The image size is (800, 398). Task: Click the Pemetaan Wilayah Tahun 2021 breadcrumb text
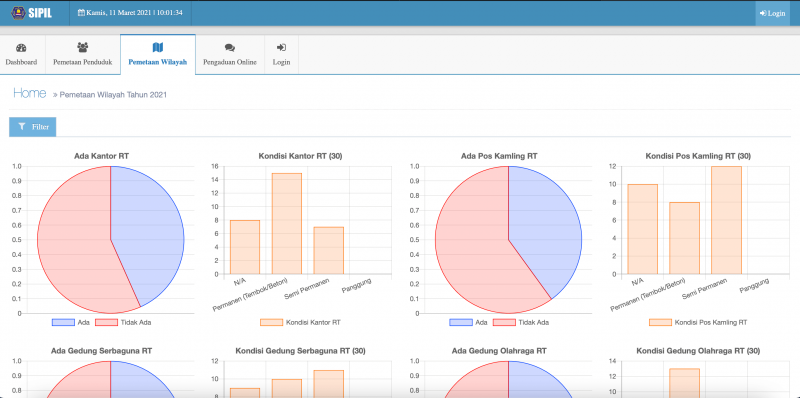[x=113, y=95]
